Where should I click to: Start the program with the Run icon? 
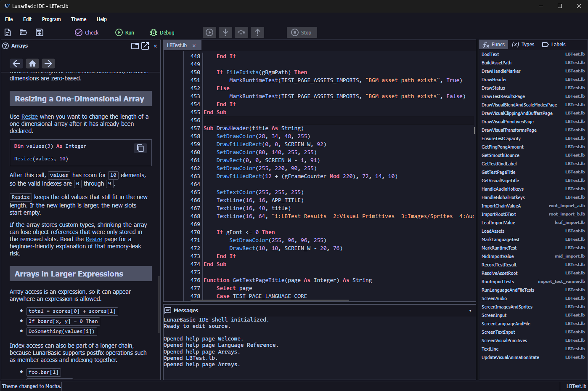(x=124, y=32)
